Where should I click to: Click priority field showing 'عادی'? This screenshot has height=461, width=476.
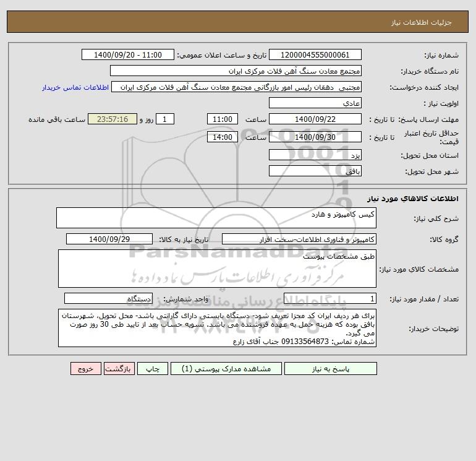[315, 103]
